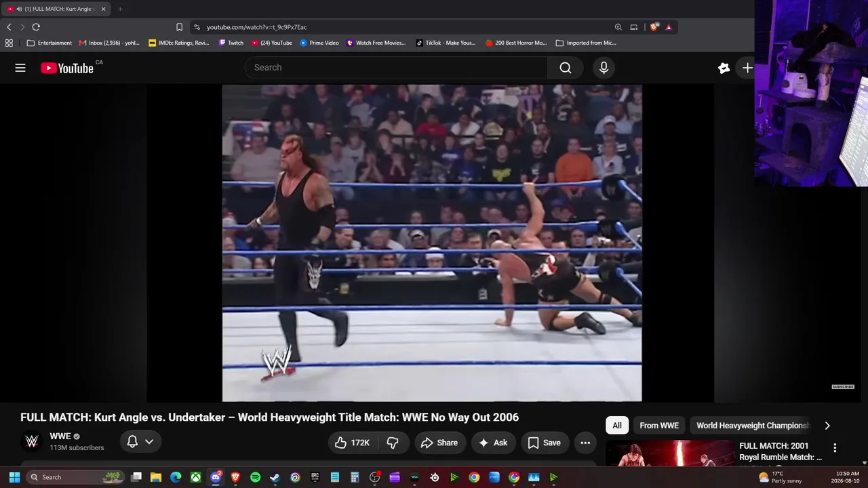Show more filter chips with the right chevron
The width and height of the screenshot is (868, 488).
pyautogui.click(x=827, y=426)
